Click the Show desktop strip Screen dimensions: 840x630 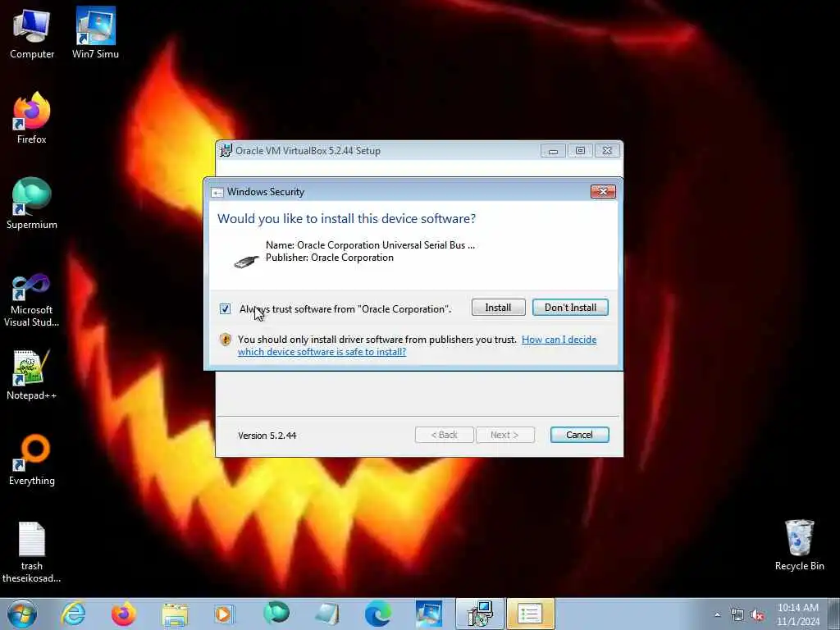click(x=834, y=614)
